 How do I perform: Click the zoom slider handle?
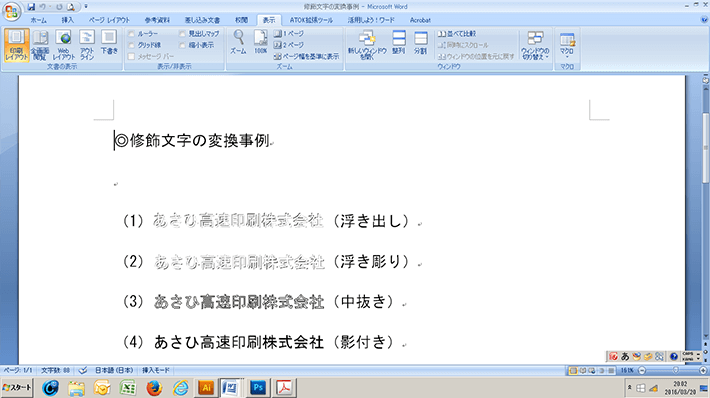[x=675, y=370]
